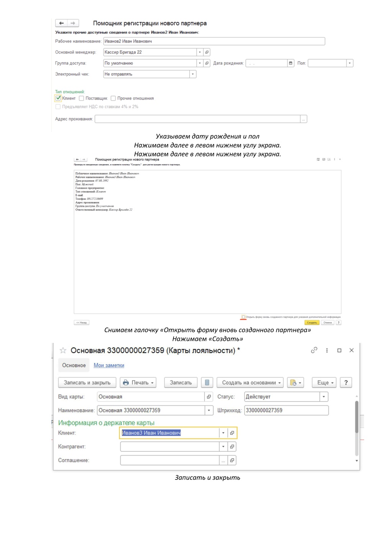
Task: Open the Вид карты record via its open icon
Action: [209, 397]
